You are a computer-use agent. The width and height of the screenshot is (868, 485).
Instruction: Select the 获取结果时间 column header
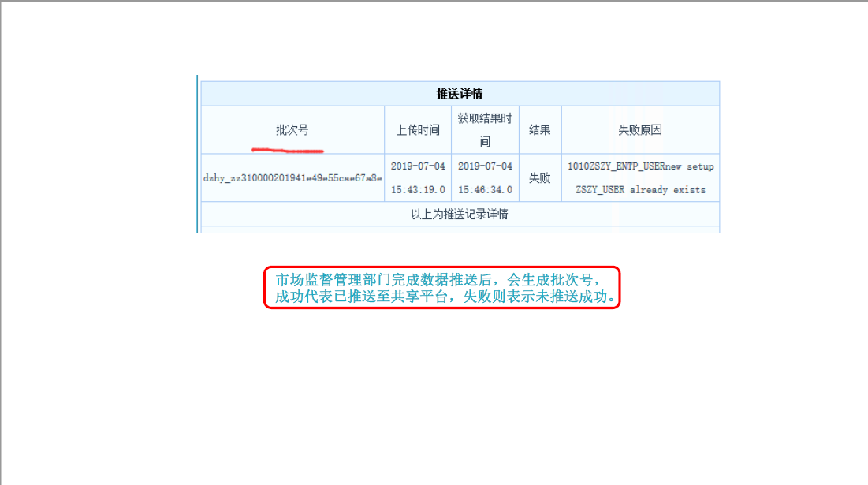point(485,129)
